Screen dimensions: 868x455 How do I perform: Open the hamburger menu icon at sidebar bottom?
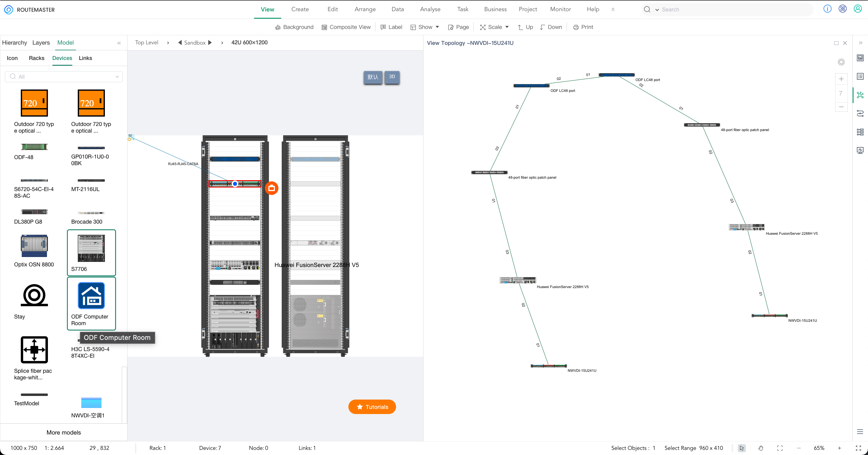coord(860,432)
